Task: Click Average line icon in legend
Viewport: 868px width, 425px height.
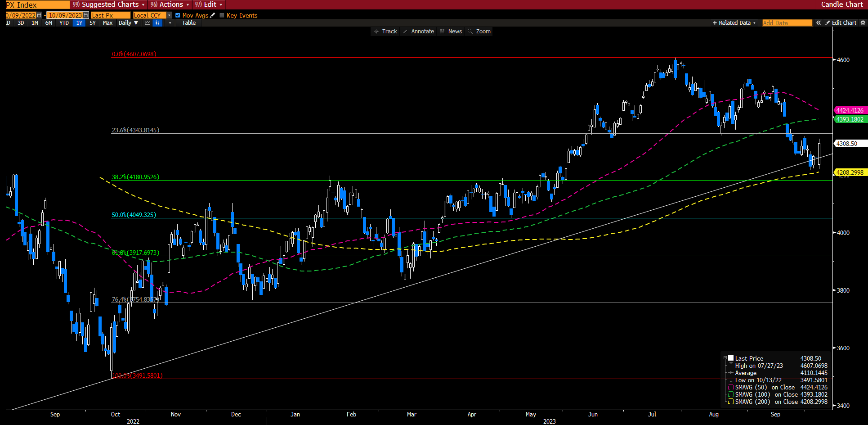Action: click(x=731, y=373)
